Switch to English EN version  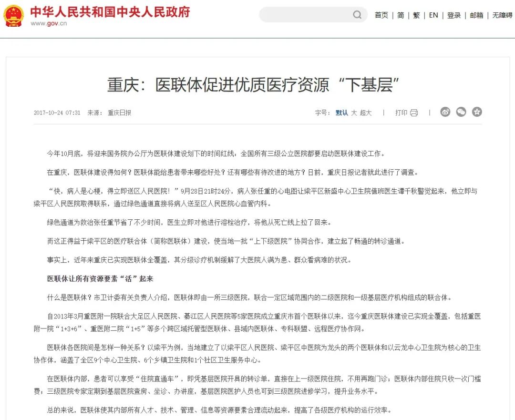click(433, 15)
